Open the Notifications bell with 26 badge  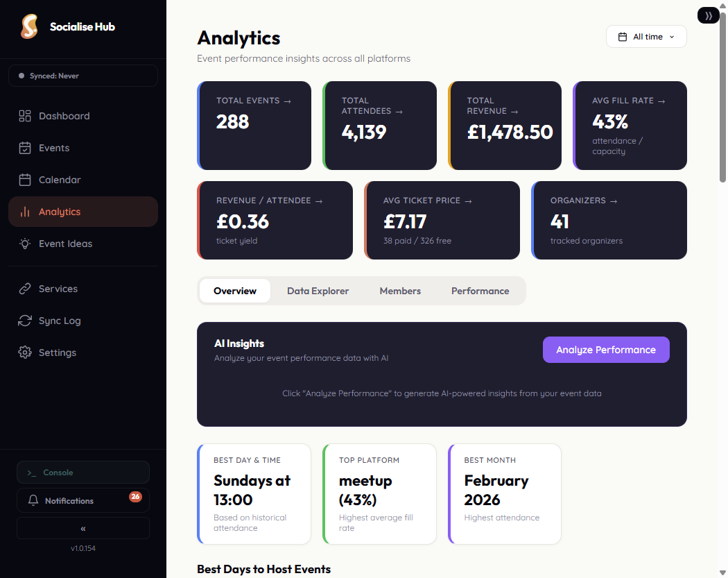coord(83,500)
